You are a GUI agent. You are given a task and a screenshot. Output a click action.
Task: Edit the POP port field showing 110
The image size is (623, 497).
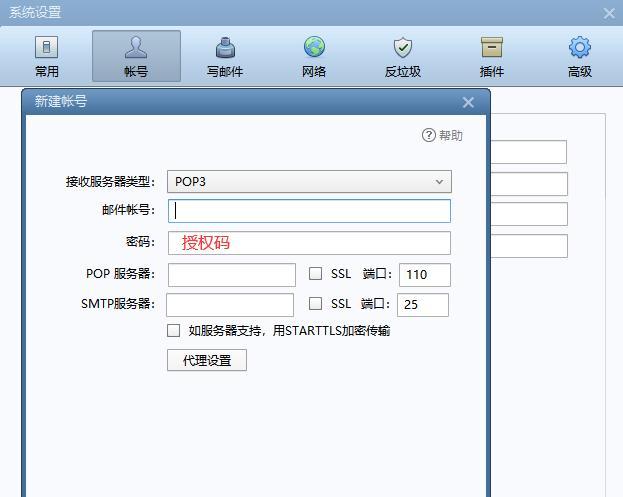click(425, 275)
